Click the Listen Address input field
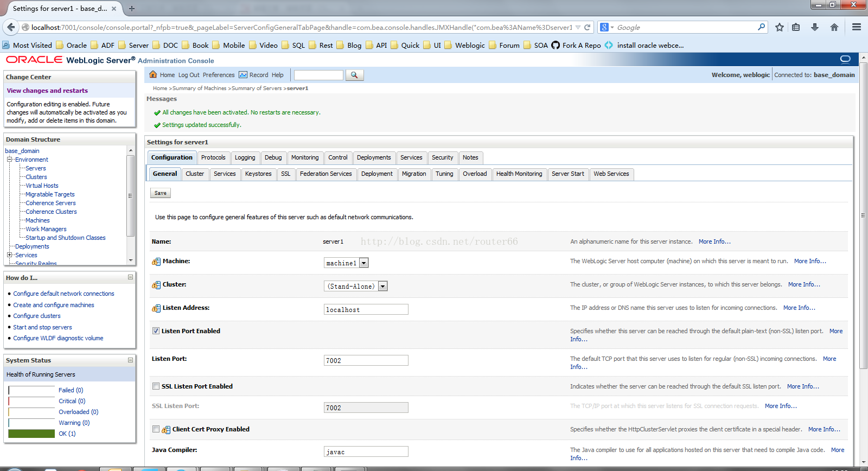Viewport: 868px width, 471px height. (366, 309)
